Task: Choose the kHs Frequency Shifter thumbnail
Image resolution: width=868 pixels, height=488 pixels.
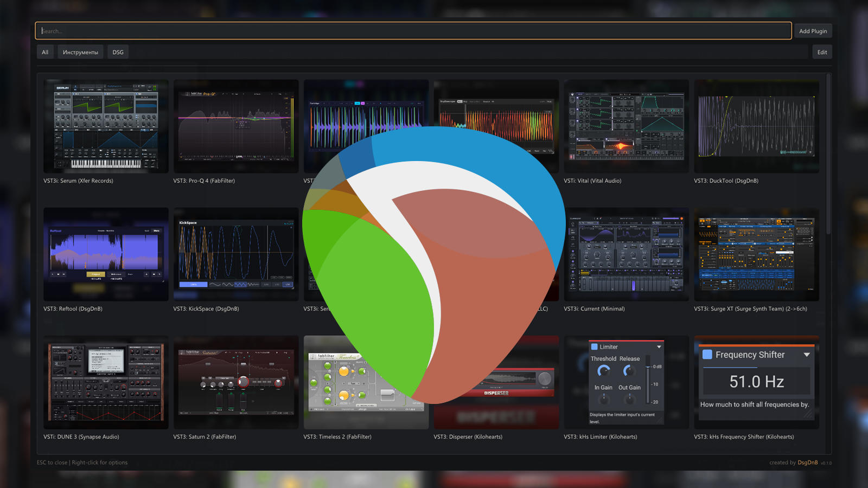Action: click(x=757, y=382)
